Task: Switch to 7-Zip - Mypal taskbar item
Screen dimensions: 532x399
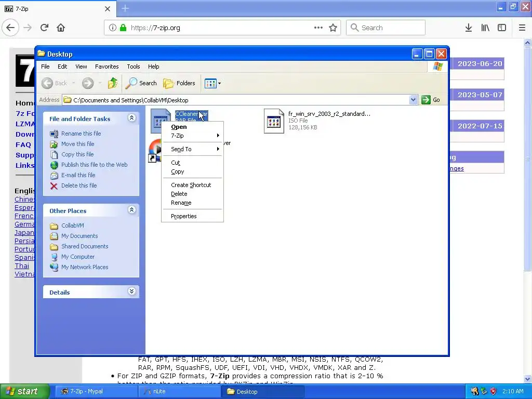Action: (x=95, y=391)
